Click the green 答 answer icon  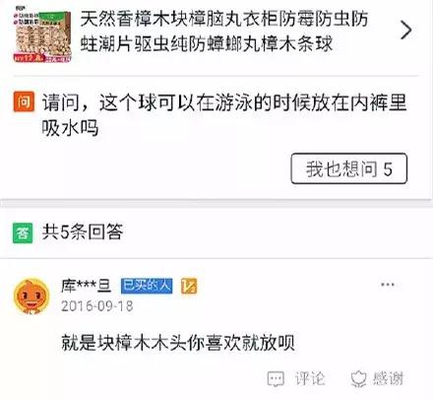[x=23, y=233]
